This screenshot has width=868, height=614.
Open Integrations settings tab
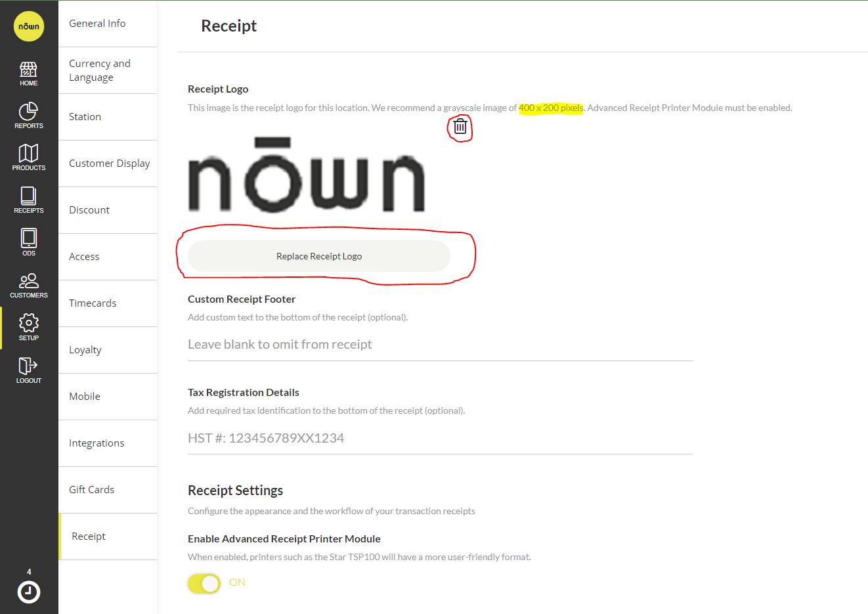coord(108,443)
